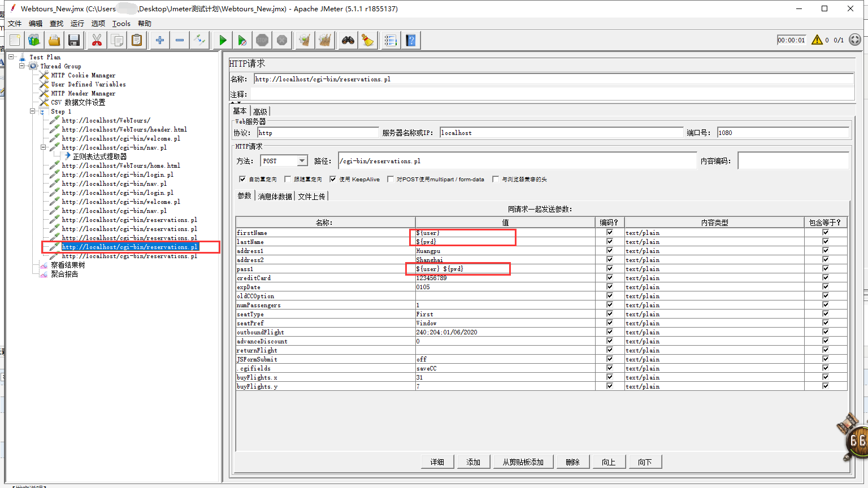The width and height of the screenshot is (868, 488).
Task: Click the warning triangle log icon
Action: [x=817, y=40]
